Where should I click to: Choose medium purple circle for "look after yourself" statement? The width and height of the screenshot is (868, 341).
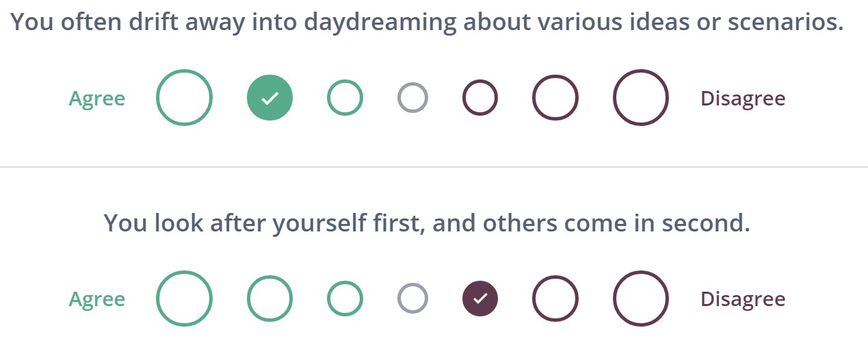555,299
